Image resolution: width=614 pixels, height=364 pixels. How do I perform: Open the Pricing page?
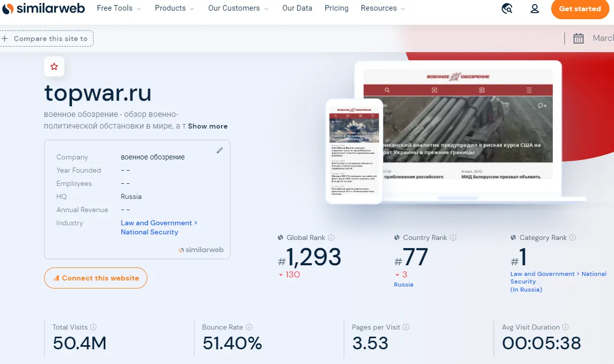point(337,8)
